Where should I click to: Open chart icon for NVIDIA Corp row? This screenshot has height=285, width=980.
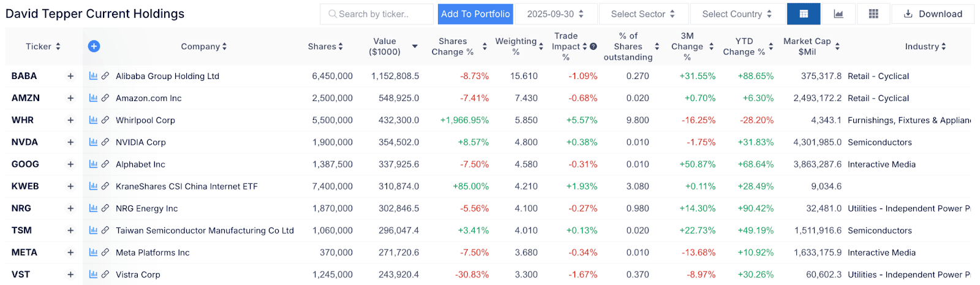(93, 142)
